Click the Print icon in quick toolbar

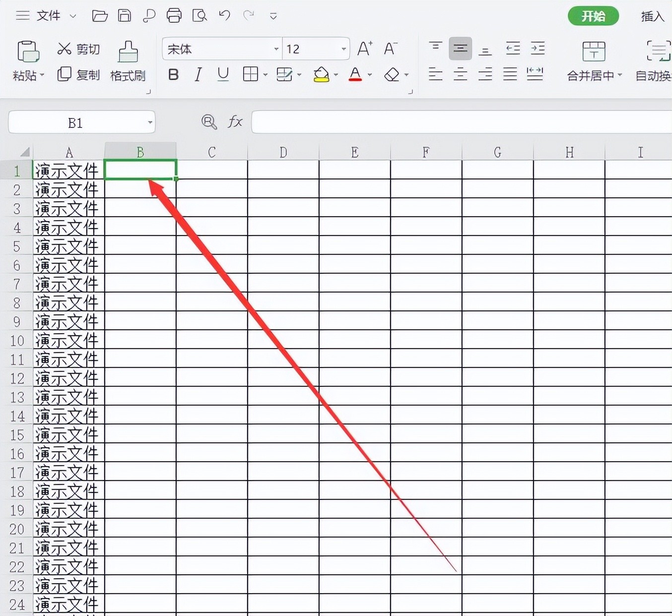pyautogui.click(x=174, y=16)
